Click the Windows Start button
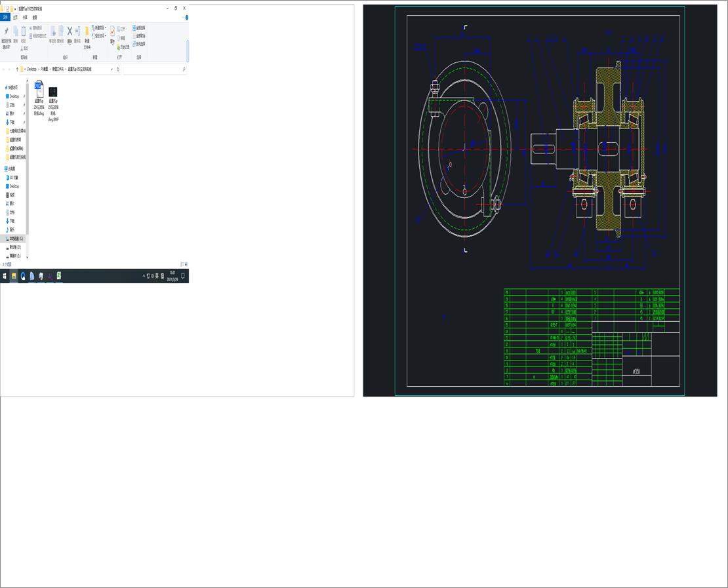728x588 pixels. click(x=5, y=276)
